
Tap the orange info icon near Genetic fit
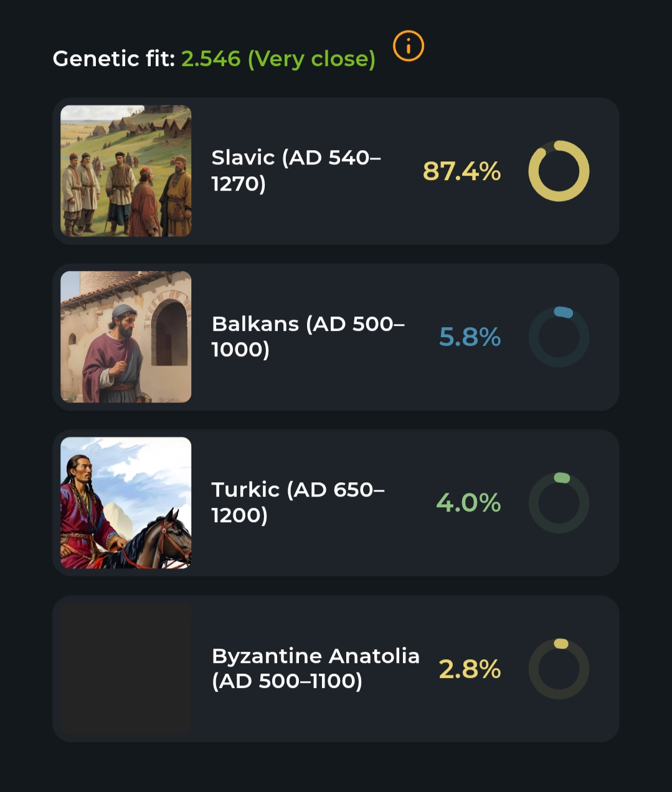pos(409,46)
